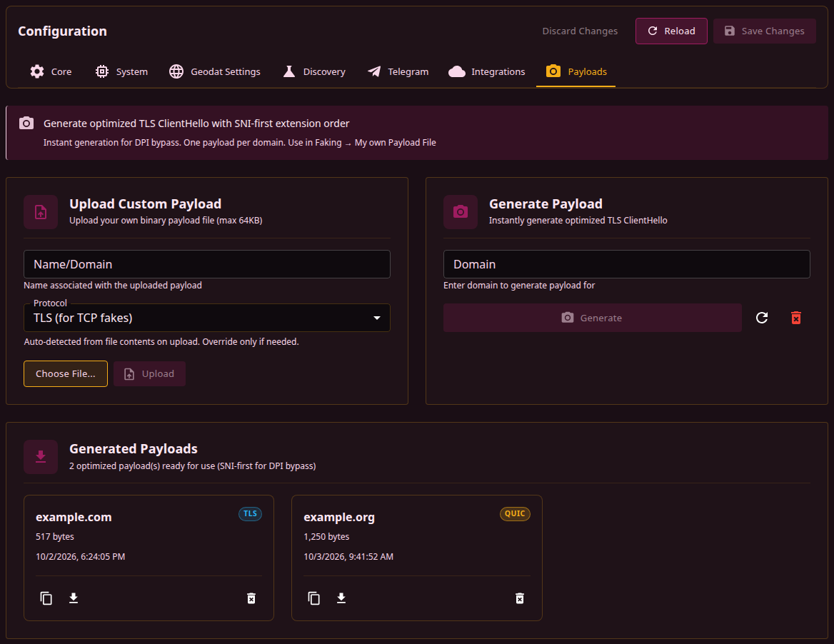Click the Upload Custom Payload file icon
This screenshot has height=644, width=834.
click(41, 212)
